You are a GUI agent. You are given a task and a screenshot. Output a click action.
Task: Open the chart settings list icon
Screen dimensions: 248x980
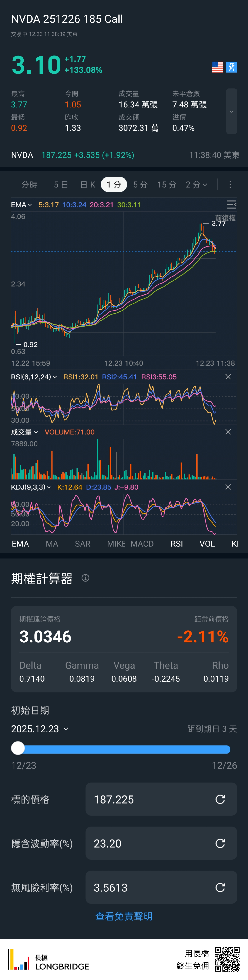click(231, 205)
